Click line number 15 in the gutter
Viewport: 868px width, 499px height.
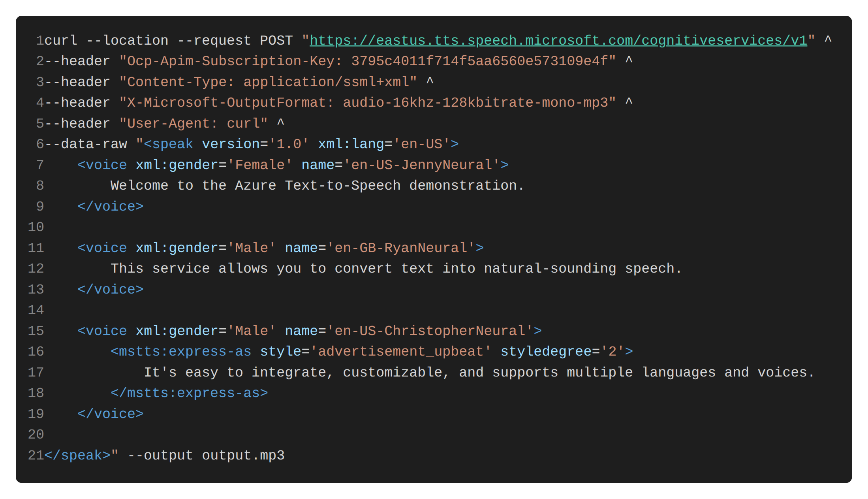[x=36, y=331]
